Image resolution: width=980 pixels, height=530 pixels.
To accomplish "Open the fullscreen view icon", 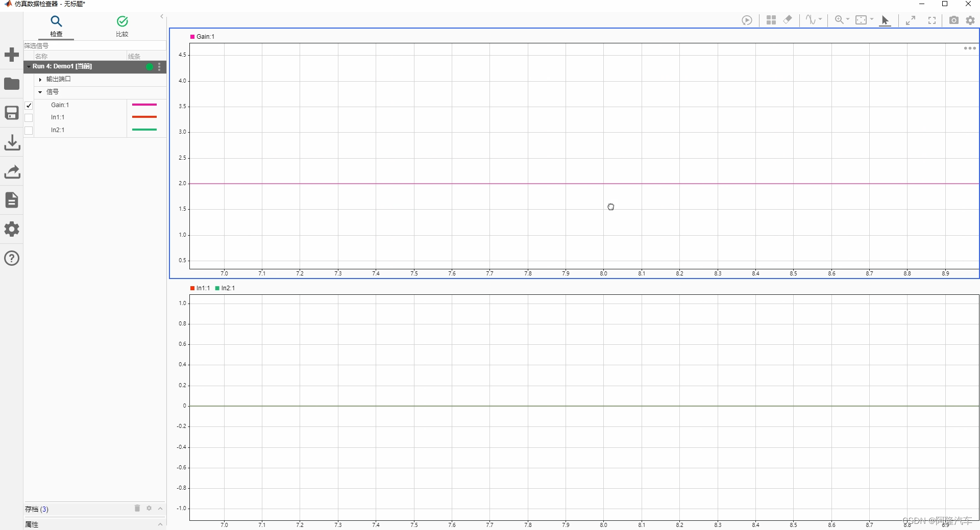I will click(x=931, y=20).
